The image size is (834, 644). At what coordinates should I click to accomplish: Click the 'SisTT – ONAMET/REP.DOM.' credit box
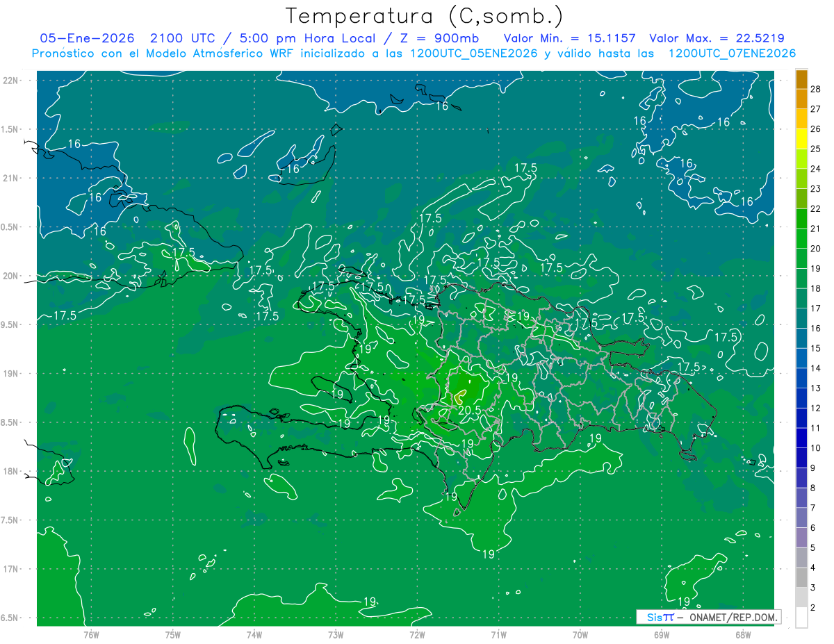pos(708,617)
